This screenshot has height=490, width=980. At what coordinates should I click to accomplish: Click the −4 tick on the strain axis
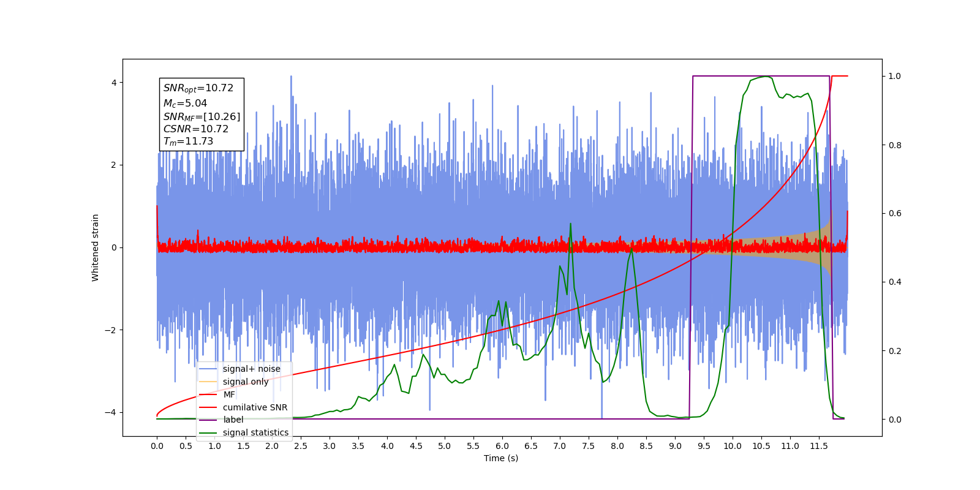pos(110,412)
